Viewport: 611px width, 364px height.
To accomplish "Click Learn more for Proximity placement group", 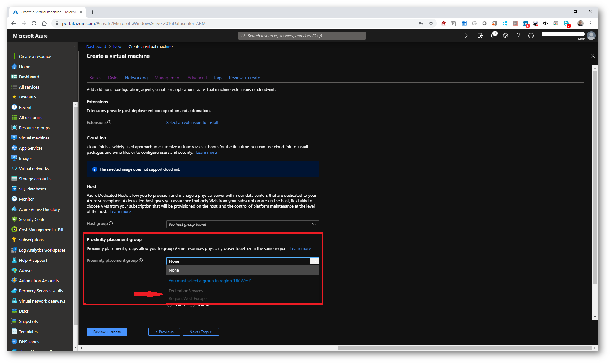I will coord(300,249).
